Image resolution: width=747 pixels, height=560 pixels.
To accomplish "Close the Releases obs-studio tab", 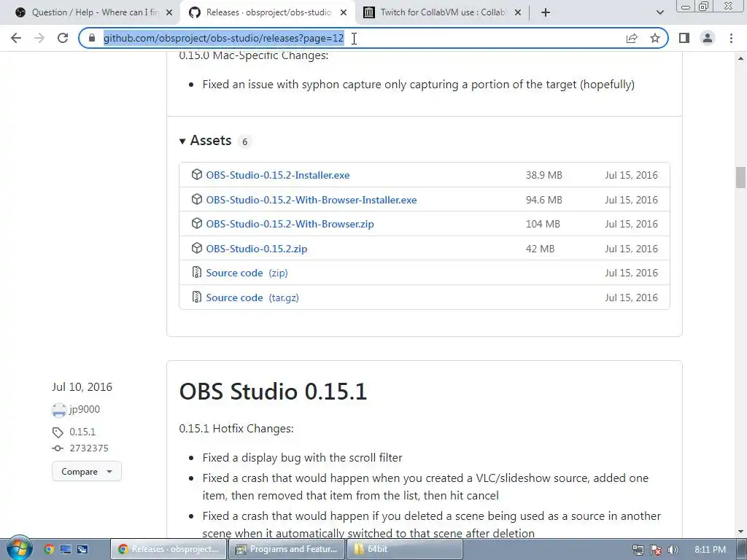I will [x=344, y=12].
